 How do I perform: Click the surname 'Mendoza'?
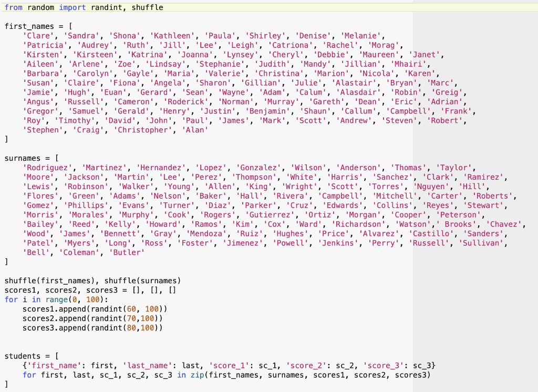(206, 234)
